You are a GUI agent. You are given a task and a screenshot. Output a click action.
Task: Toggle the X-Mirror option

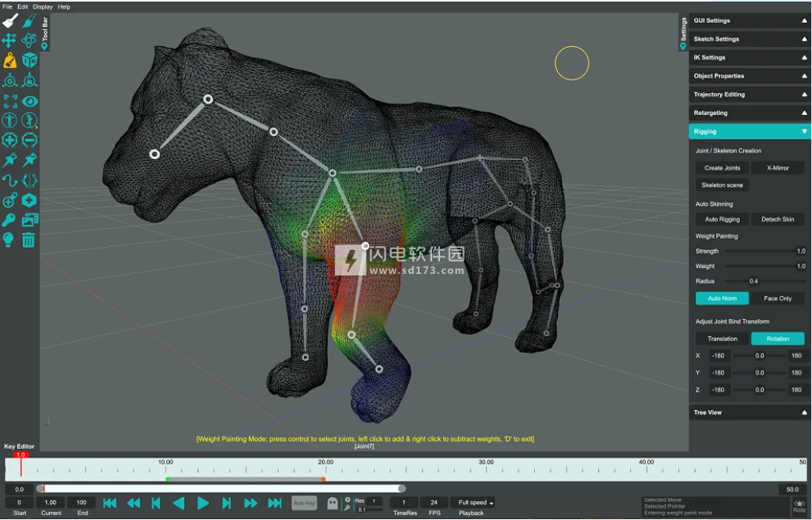[x=777, y=168]
